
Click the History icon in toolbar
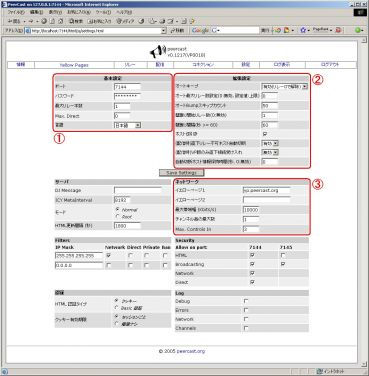[x=141, y=21]
